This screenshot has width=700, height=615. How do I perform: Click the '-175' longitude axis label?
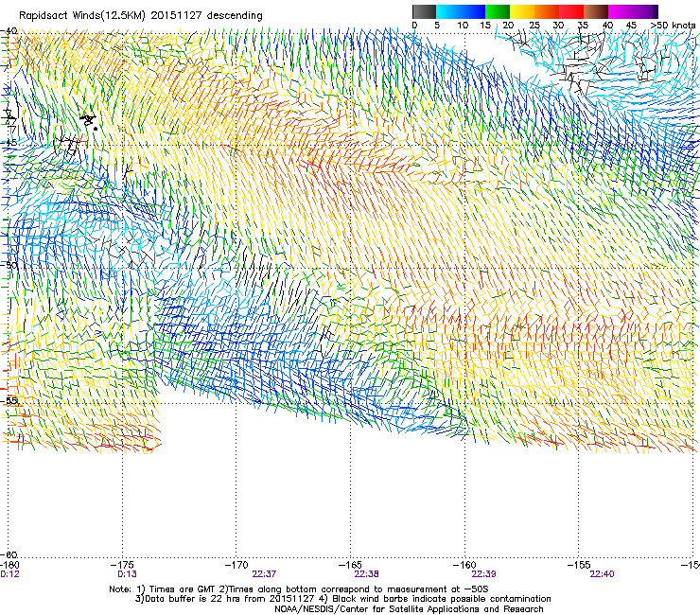tap(124, 565)
